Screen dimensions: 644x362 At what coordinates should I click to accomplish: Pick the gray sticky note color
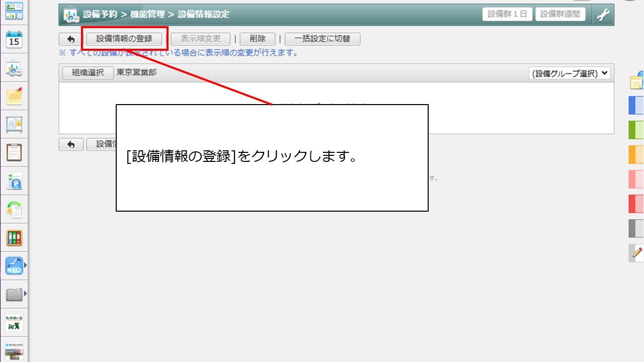click(636, 228)
